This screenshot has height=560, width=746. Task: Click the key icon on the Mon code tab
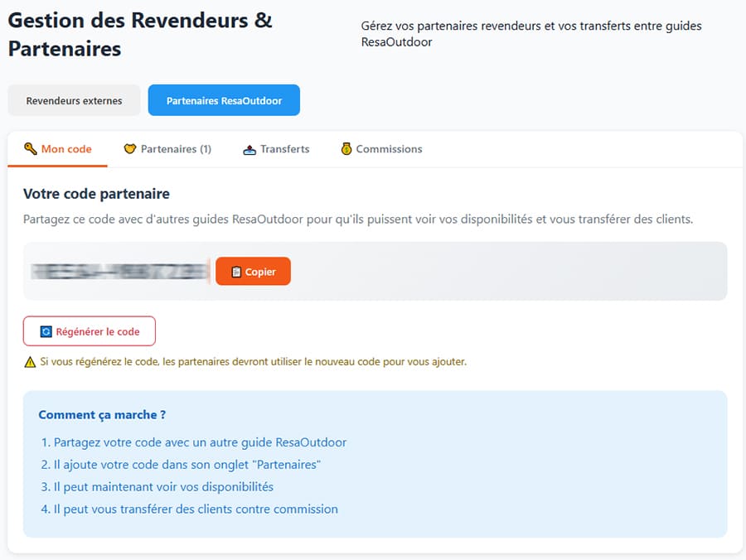click(x=30, y=149)
